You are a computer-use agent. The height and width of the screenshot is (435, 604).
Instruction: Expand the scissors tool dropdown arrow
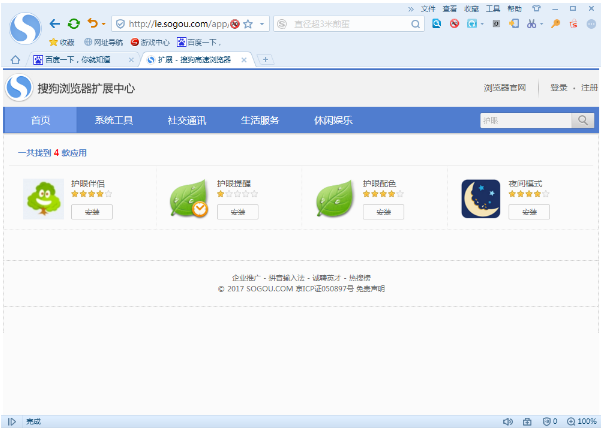click(x=541, y=24)
